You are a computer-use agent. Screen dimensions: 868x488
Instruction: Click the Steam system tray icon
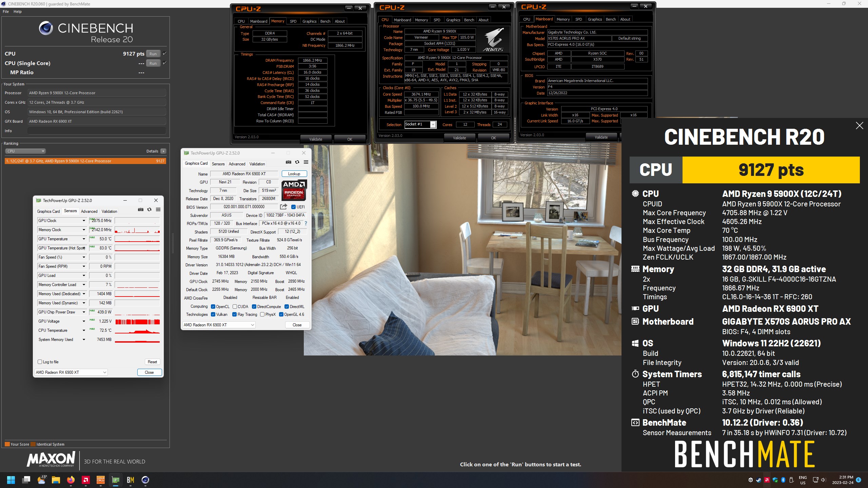(758, 480)
